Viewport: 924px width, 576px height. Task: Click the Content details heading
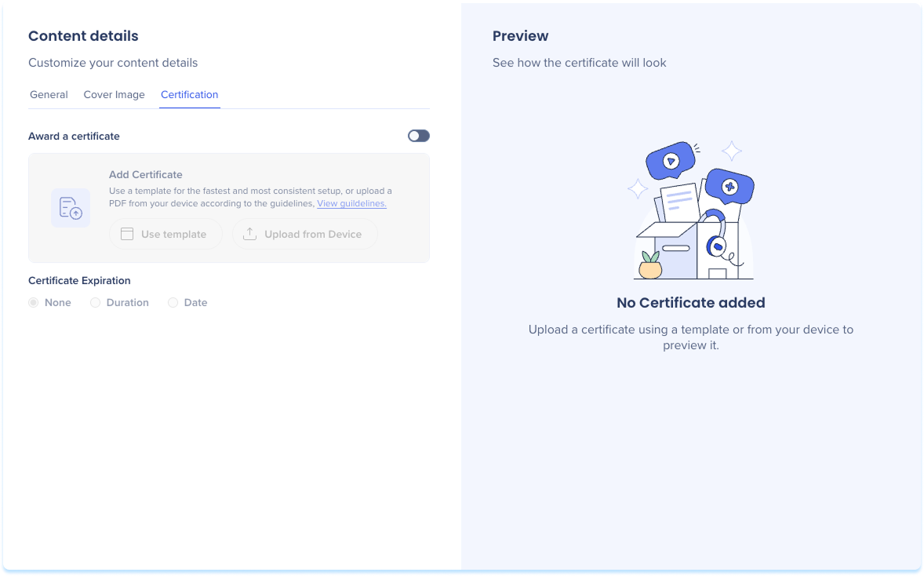tap(83, 36)
